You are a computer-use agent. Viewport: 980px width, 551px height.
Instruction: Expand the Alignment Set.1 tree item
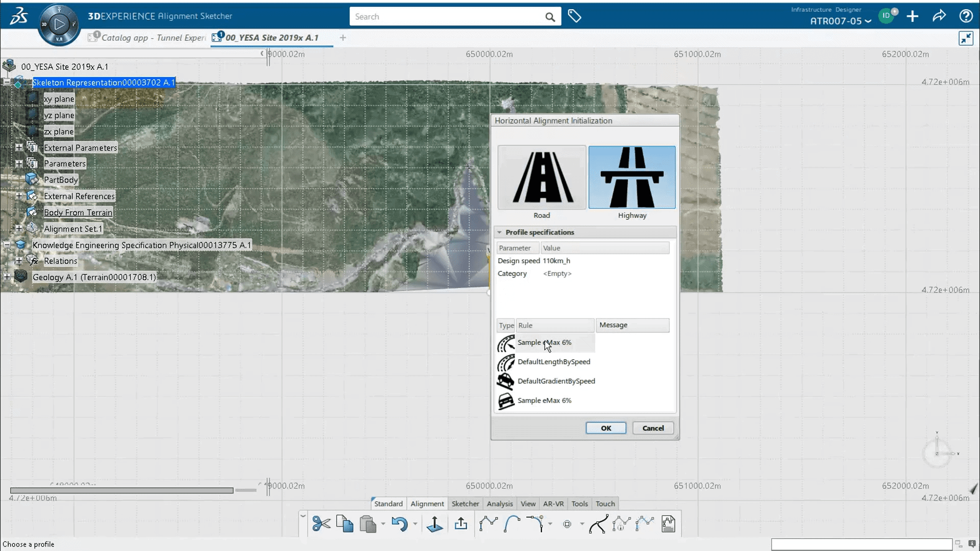point(18,229)
